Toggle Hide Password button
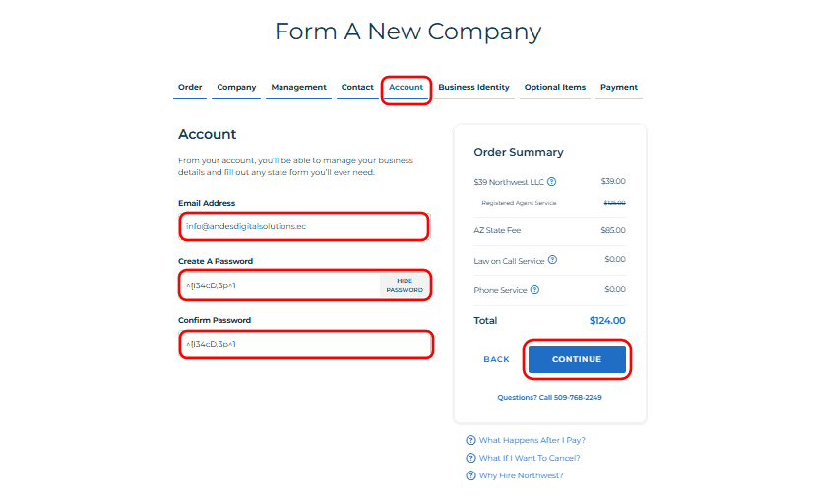Viewport: 813px width, 504px height. point(404,285)
